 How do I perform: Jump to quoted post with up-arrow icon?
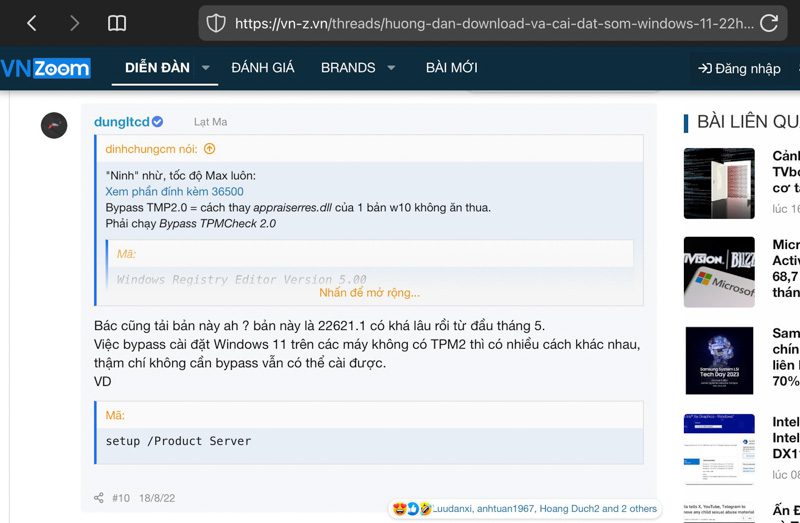click(210, 148)
